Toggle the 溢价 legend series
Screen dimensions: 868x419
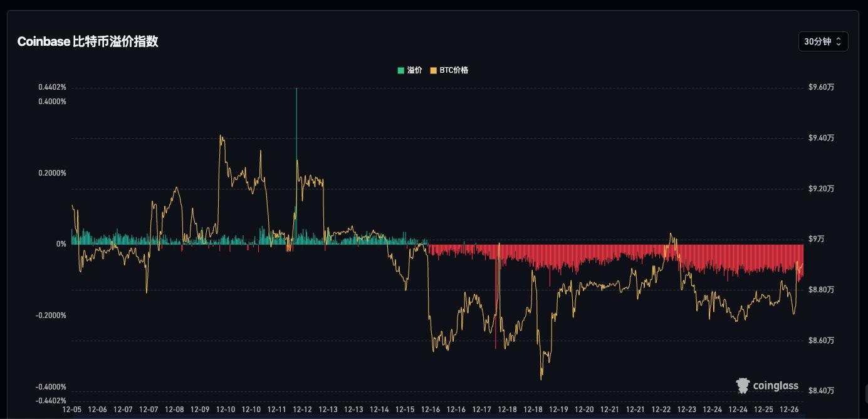point(410,70)
